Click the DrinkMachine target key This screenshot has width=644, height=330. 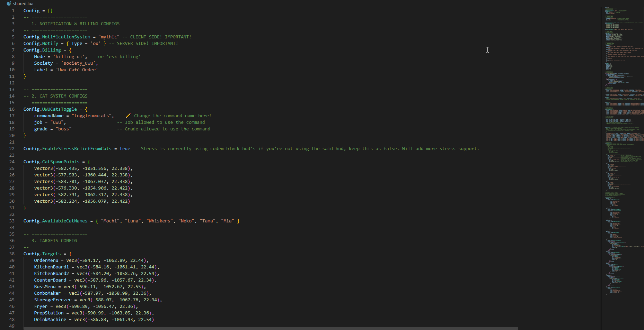(x=50, y=320)
